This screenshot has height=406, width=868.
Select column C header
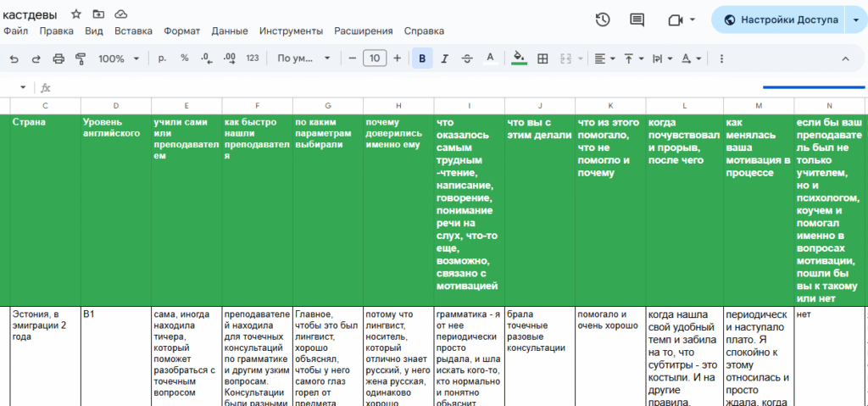[x=46, y=106]
